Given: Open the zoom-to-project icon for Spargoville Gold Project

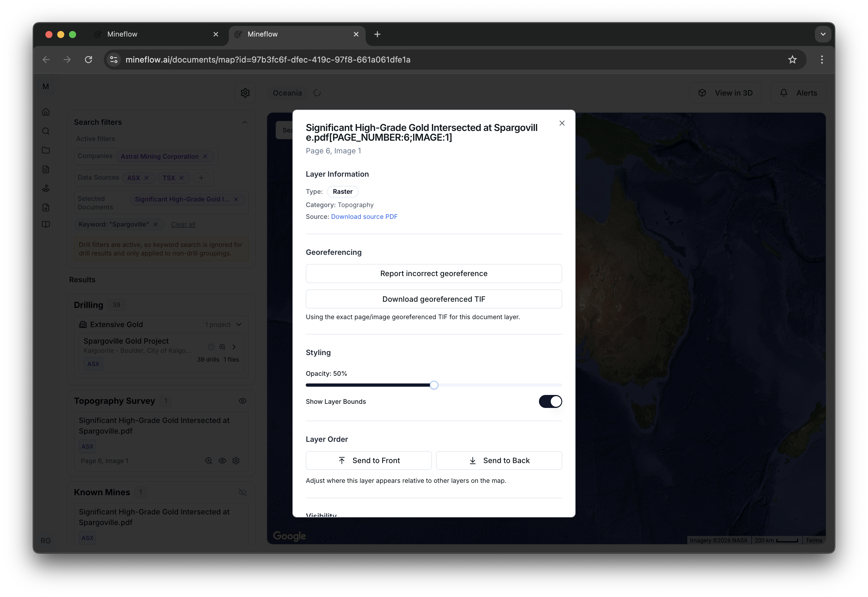Looking at the screenshot, I should click(222, 347).
